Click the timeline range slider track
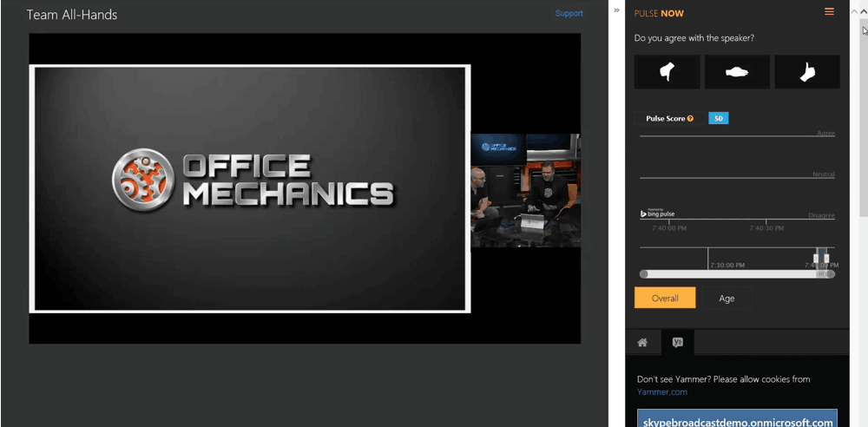This screenshot has width=868, height=427. [736, 274]
